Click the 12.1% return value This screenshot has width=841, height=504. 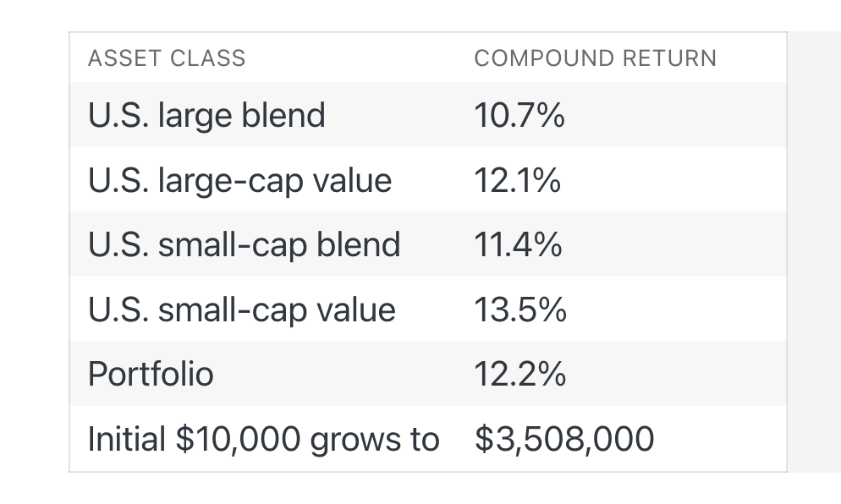tap(517, 180)
